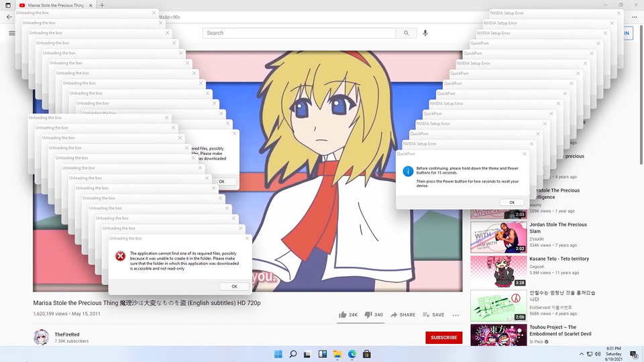Open the Windows Start menu

[x=278, y=354]
